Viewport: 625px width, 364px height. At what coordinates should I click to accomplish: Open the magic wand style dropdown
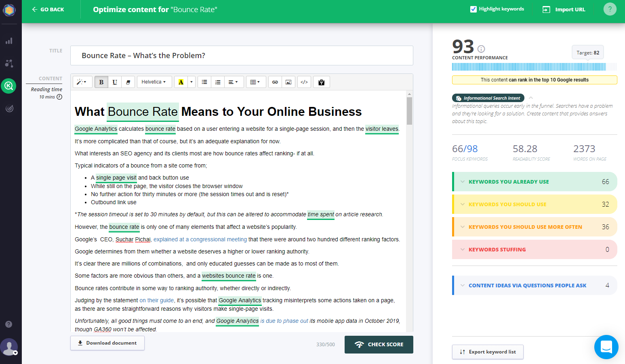coord(82,82)
